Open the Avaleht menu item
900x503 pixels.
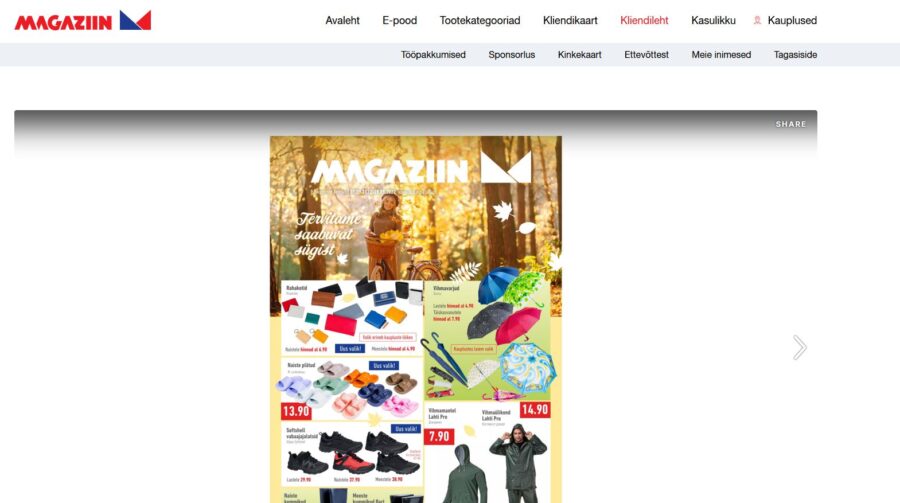(342, 20)
